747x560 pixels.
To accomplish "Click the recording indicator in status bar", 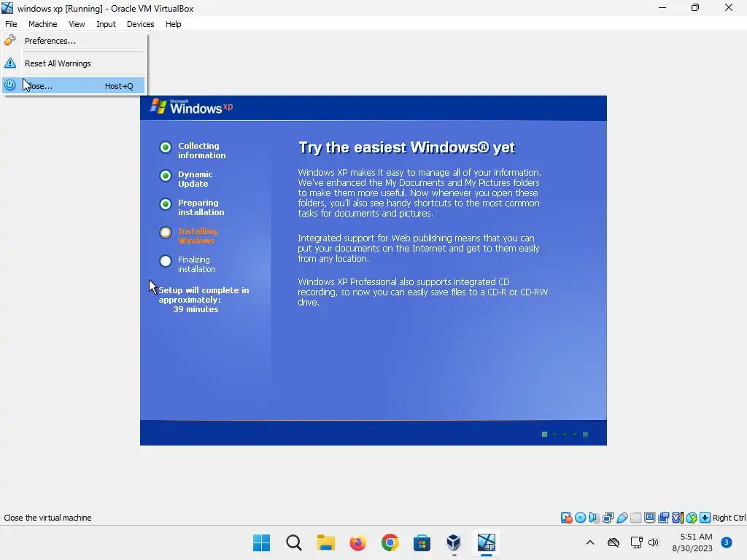I will (663, 518).
